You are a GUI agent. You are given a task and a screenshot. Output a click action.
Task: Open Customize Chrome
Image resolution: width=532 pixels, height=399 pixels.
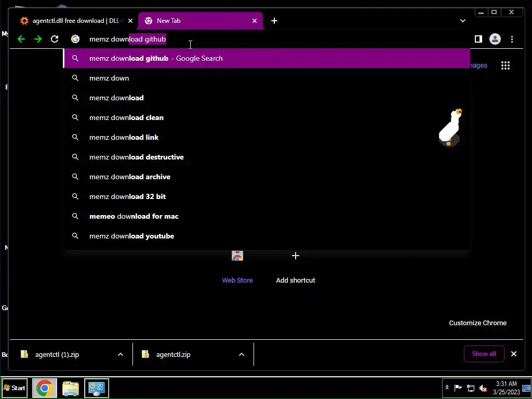coord(478,323)
